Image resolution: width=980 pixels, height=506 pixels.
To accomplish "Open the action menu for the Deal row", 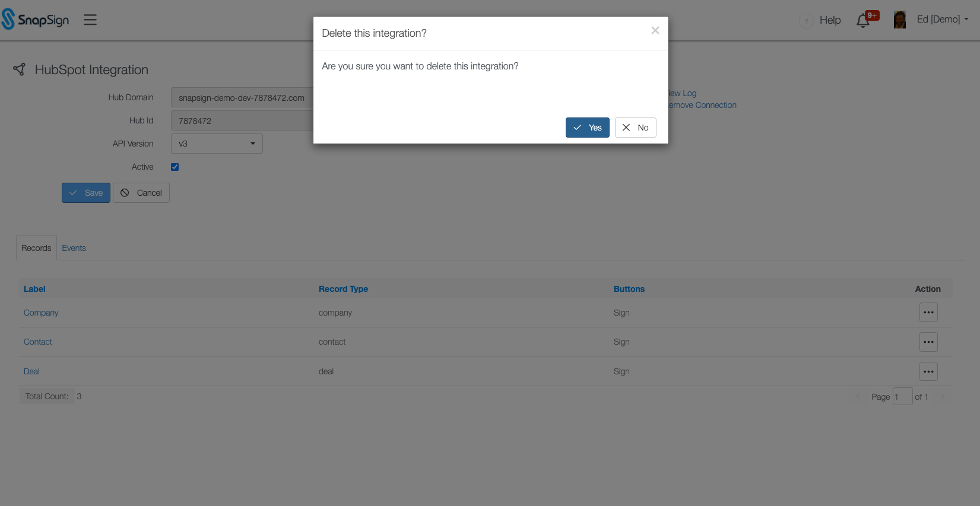I will tap(928, 371).
